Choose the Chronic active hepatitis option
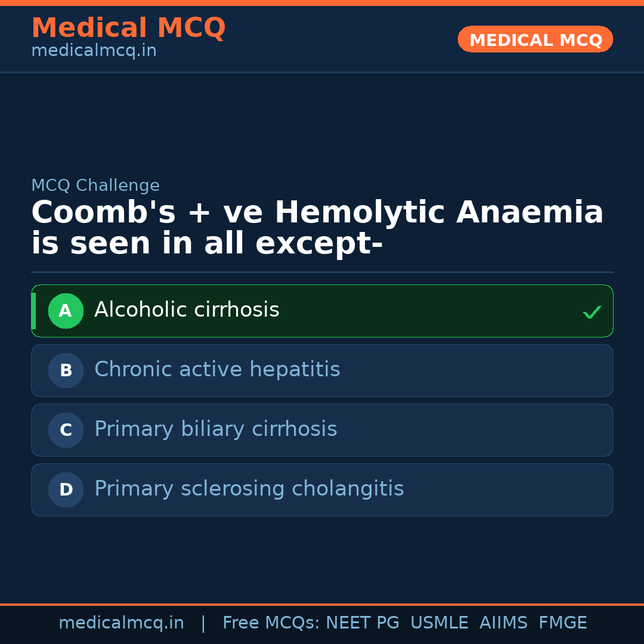This screenshot has width=644, height=644. (x=217, y=370)
